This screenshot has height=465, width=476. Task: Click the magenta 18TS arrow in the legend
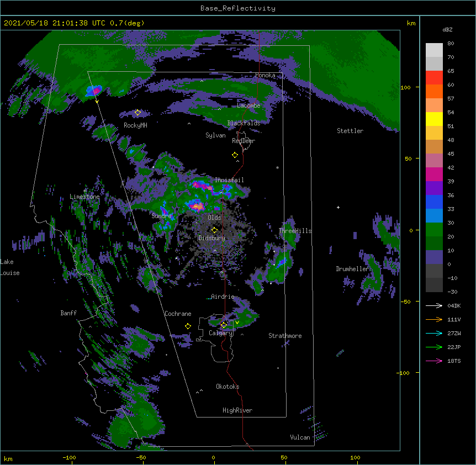(x=434, y=361)
